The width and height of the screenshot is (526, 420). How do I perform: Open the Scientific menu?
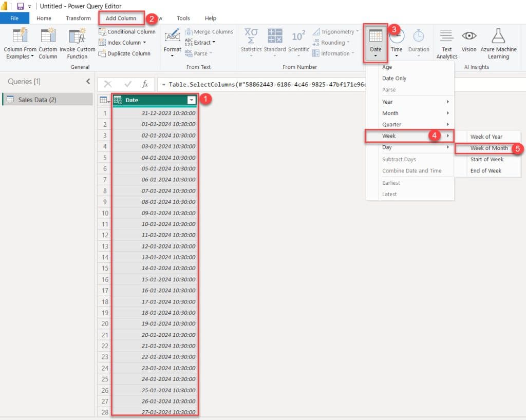(x=298, y=42)
